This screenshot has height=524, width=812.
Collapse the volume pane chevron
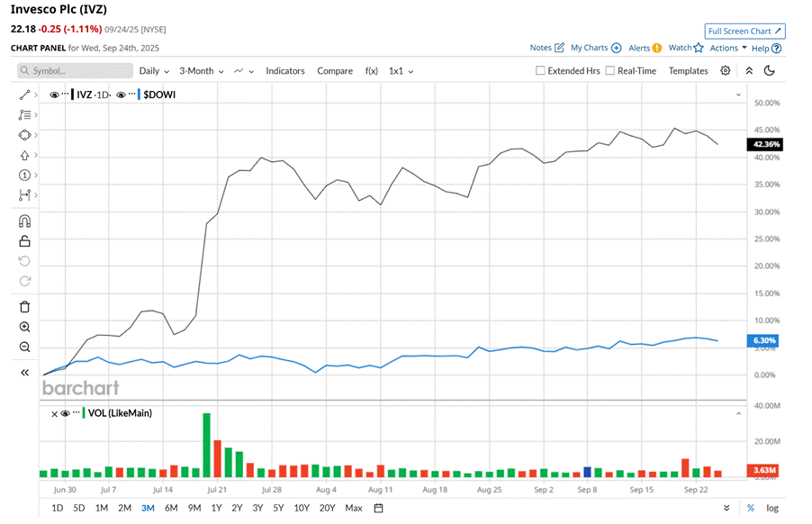tap(738, 414)
